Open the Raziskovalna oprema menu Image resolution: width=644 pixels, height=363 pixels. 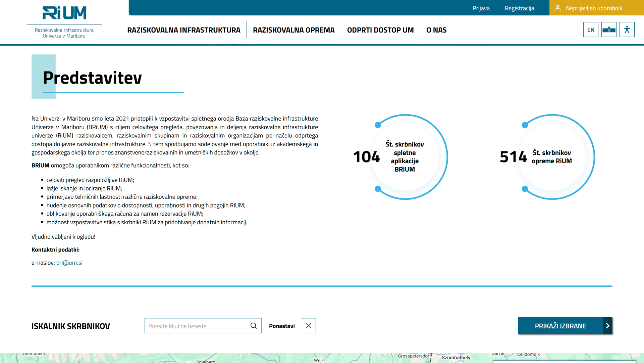293,30
